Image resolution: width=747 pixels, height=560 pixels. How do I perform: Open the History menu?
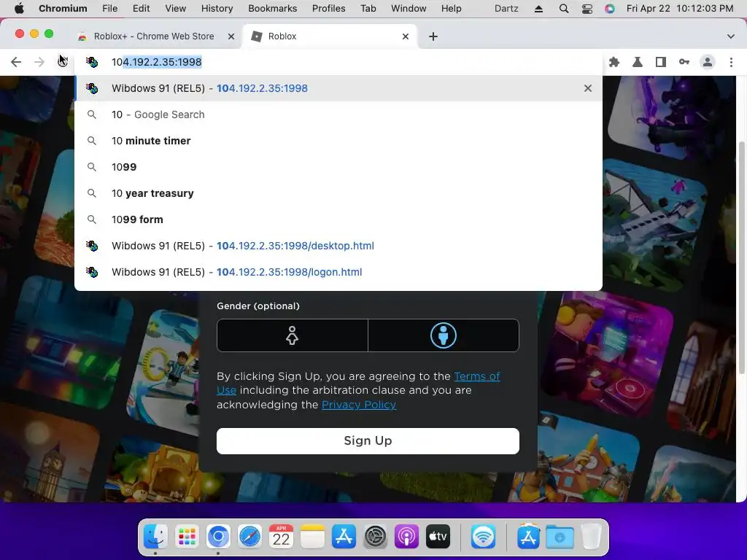(217, 9)
